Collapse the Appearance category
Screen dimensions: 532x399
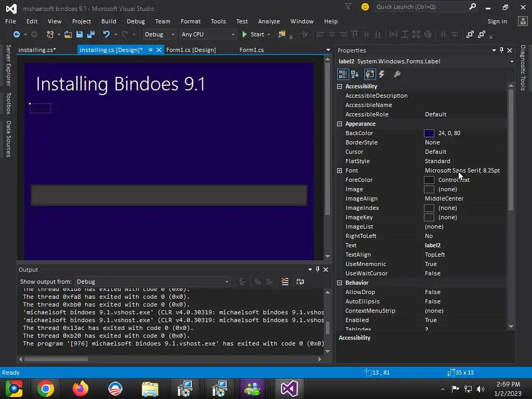[x=339, y=124]
